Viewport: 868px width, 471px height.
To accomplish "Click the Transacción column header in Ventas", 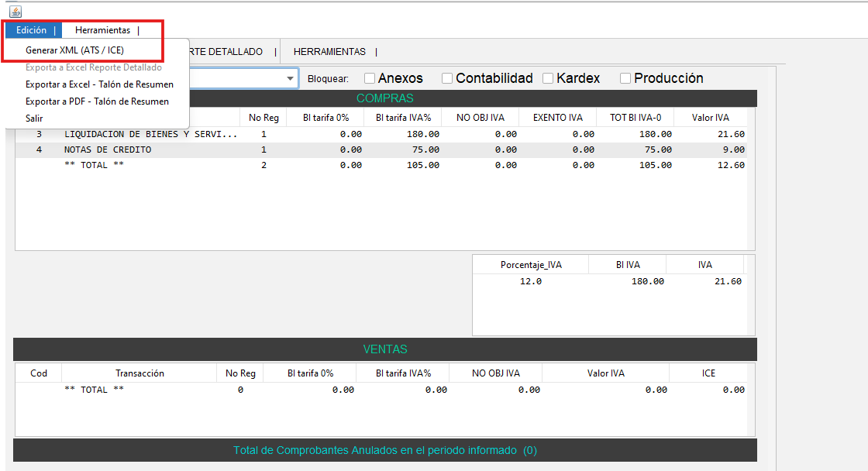I will tap(139, 373).
